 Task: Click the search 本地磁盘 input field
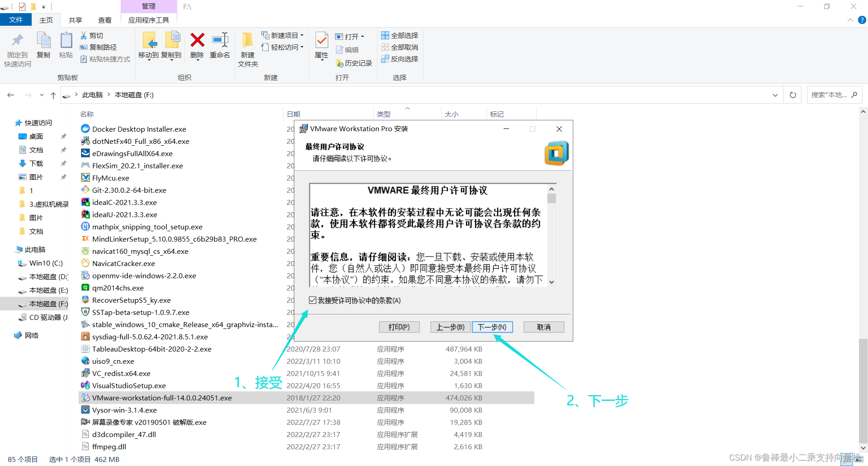pyautogui.click(x=830, y=95)
